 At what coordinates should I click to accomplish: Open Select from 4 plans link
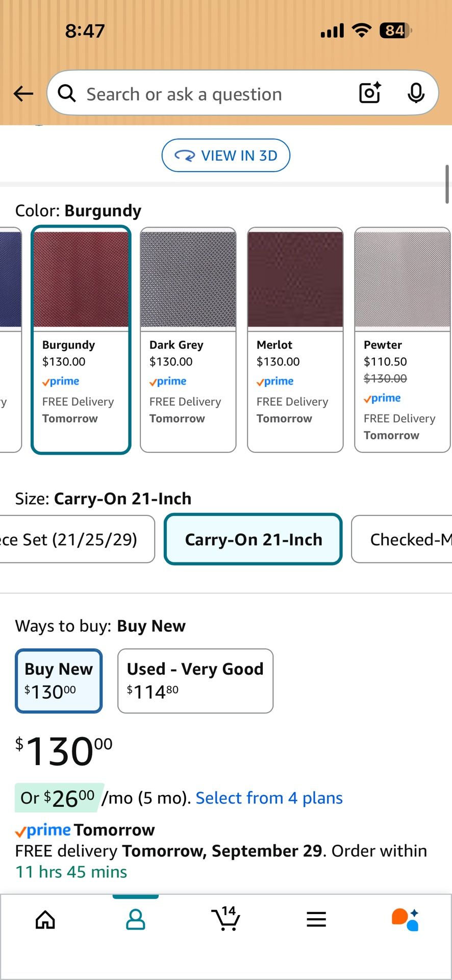tap(269, 798)
